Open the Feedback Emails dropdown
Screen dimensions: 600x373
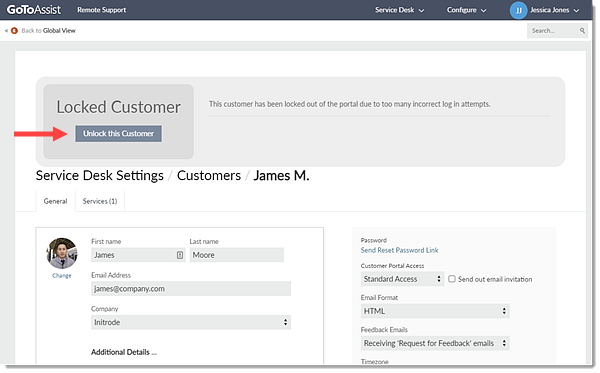point(435,344)
